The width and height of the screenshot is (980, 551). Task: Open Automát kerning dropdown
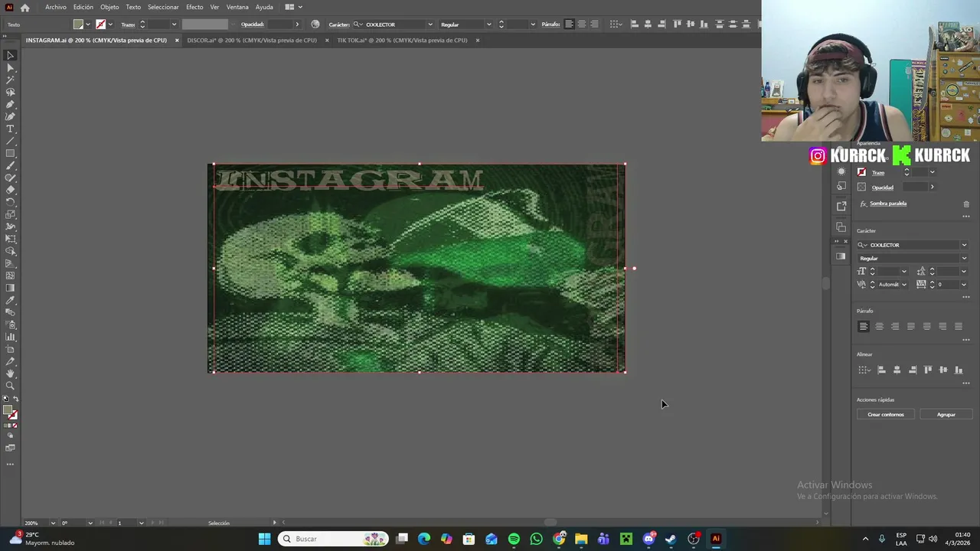click(x=903, y=285)
